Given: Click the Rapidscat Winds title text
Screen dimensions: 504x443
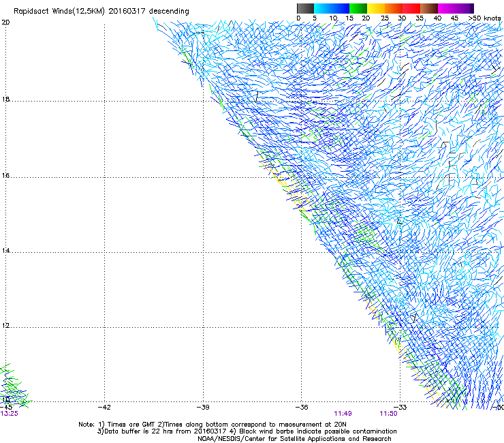Looking at the screenshot, I should pyautogui.click(x=101, y=11).
